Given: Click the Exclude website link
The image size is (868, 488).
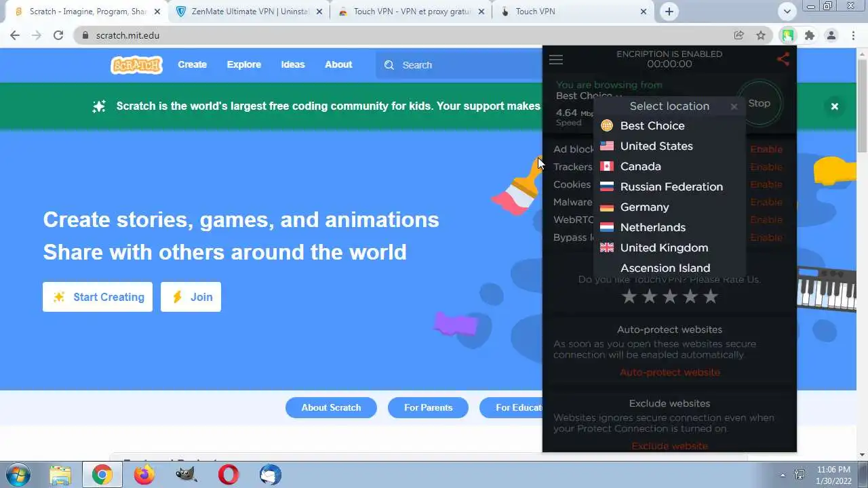Looking at the screenshot, I should pos(670,446).
